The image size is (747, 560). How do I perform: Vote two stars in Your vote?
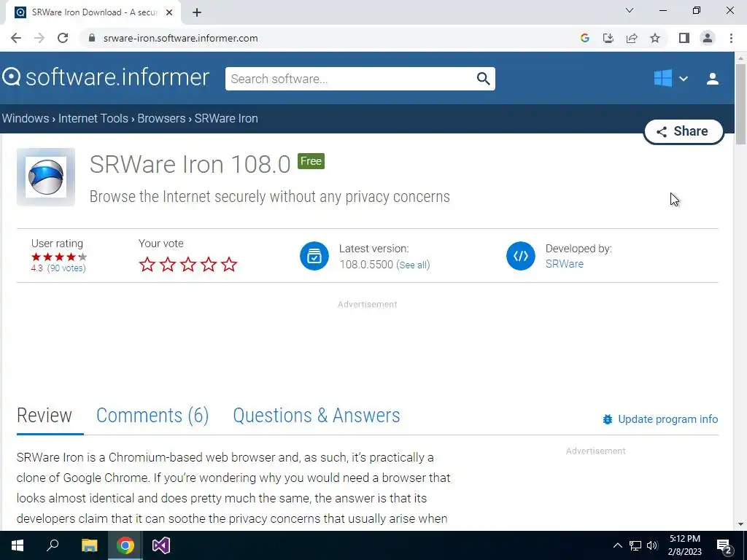168,264
